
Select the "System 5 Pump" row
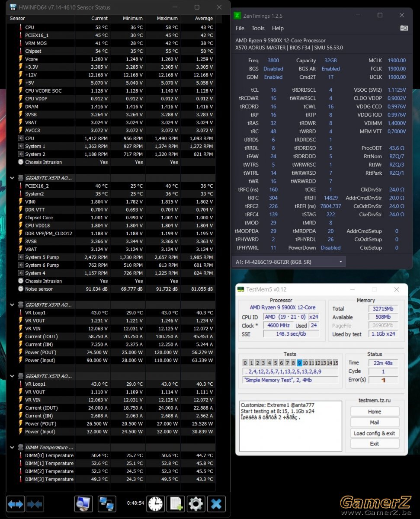(112, 257)
